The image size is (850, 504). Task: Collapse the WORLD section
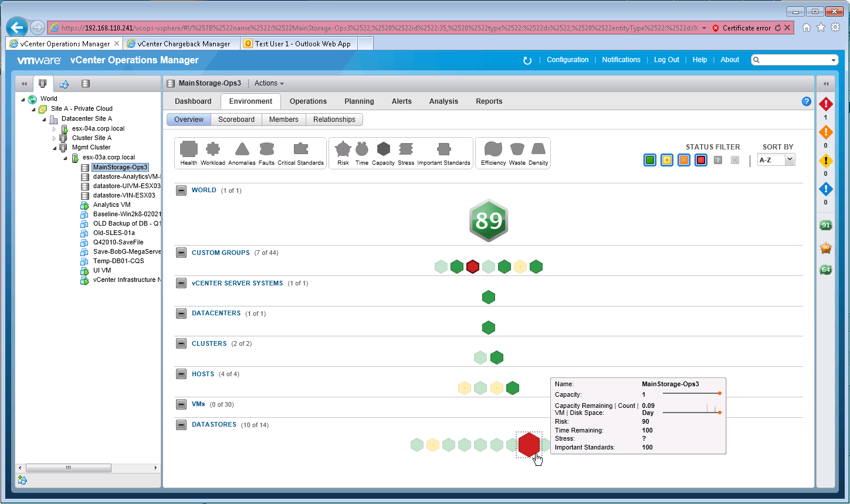pos(182,190)
